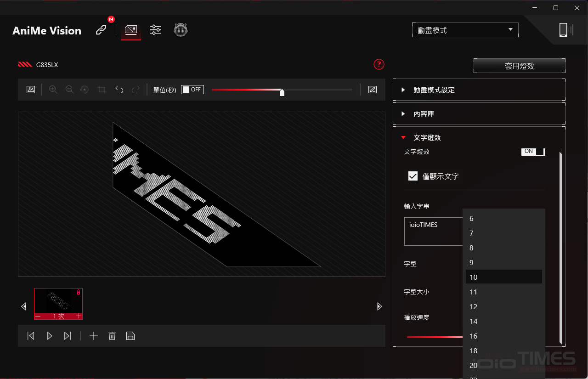Click the rotate tool icon
The image size is (588, 379).
85,90
